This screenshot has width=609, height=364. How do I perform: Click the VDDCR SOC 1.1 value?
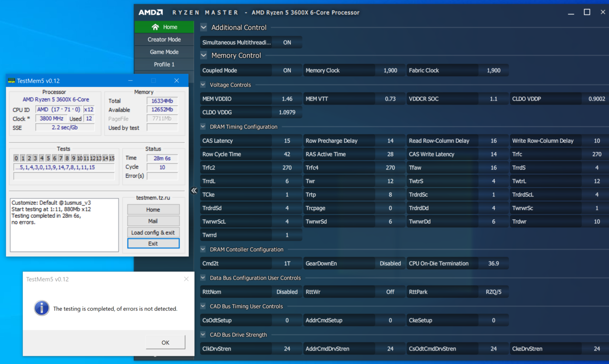pyautogui.click(x=493, y=99)
